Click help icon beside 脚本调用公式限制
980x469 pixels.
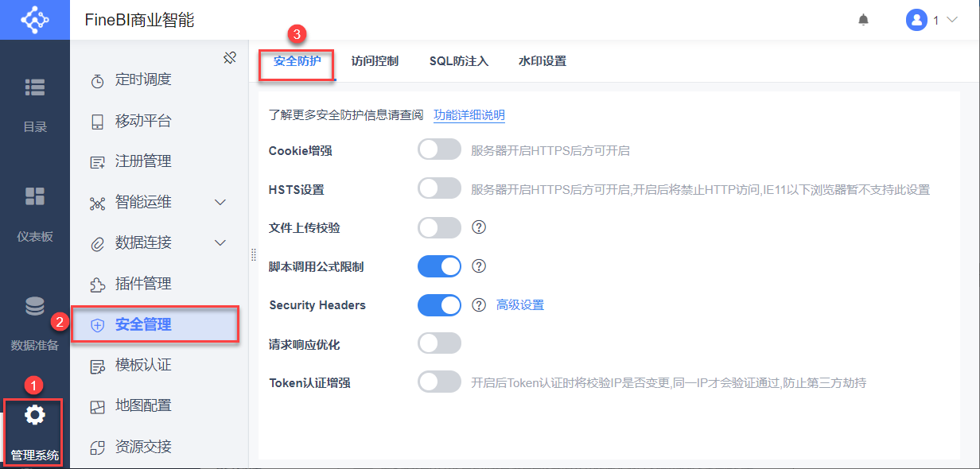479,266
